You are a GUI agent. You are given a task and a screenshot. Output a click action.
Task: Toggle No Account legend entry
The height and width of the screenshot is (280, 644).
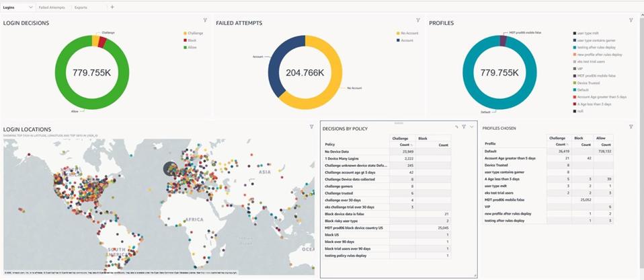coord(409,33)
